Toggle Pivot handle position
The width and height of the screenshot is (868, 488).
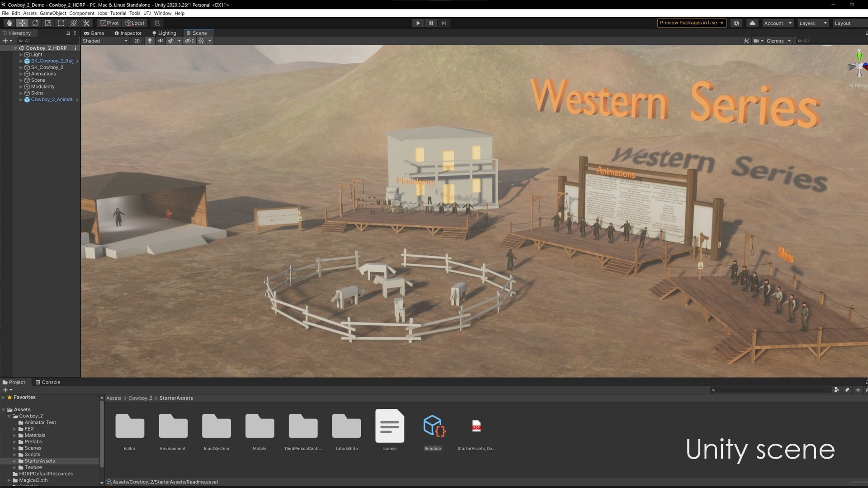(109, 23)
